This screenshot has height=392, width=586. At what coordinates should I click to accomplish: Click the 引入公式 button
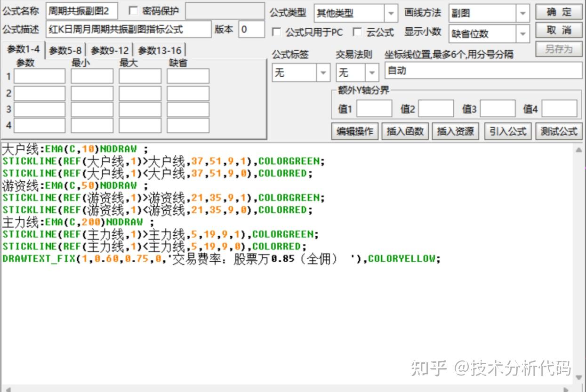click(x=508, y=131)
